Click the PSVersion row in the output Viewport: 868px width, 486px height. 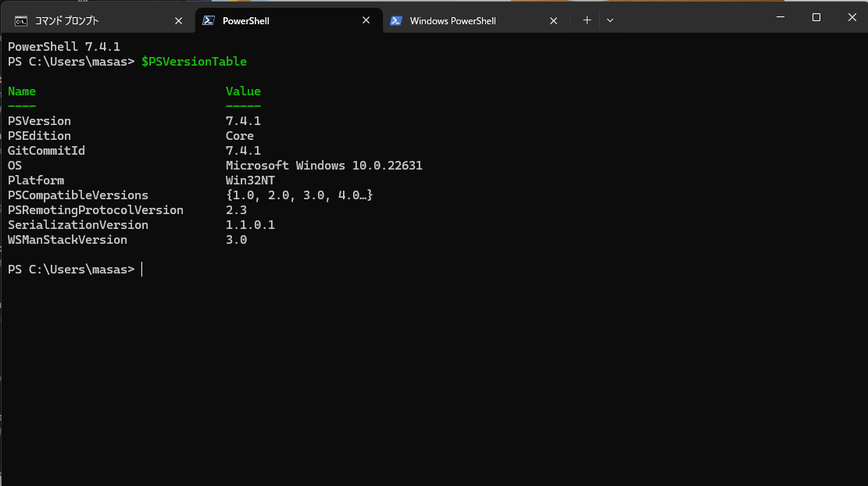pos(39,121)
